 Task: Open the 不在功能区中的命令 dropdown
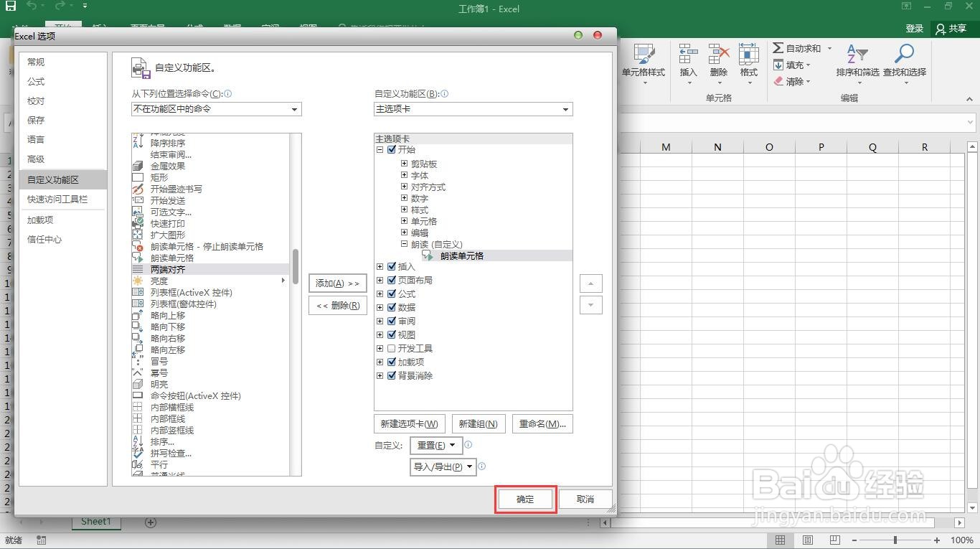pyautogui.click(x=217, y=109)
